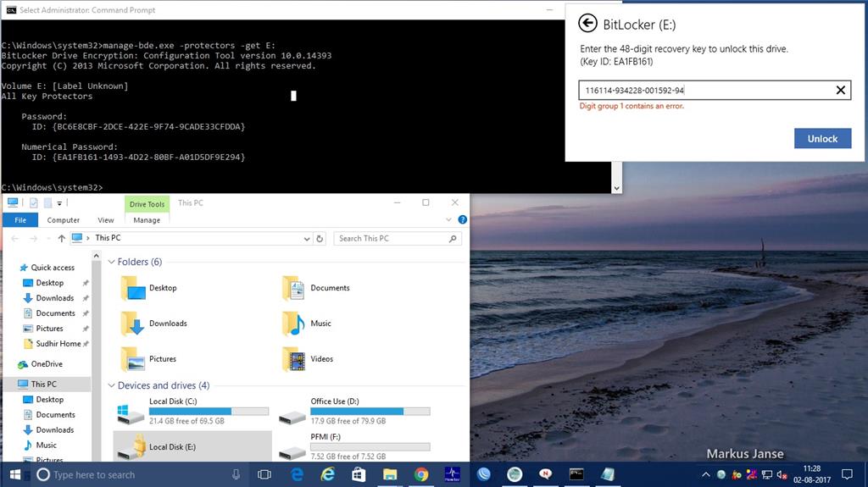Click Properties icon in Quick Access Toolbar
868x487 pixels.
[34, 203]
